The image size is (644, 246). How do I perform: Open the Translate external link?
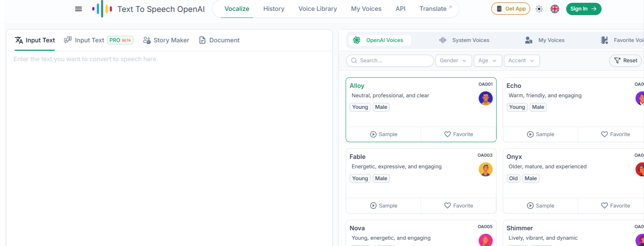pyautogui.click(x=435, y=9)
